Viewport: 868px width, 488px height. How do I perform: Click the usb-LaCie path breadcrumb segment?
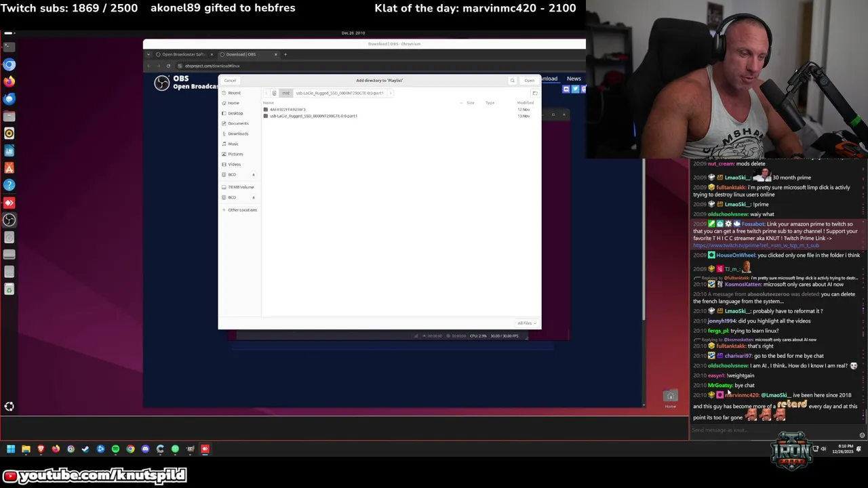tap(340, 93)
